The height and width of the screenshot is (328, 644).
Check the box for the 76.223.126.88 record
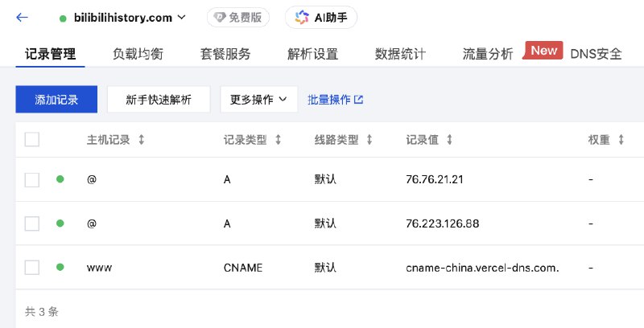coord(32,223)
